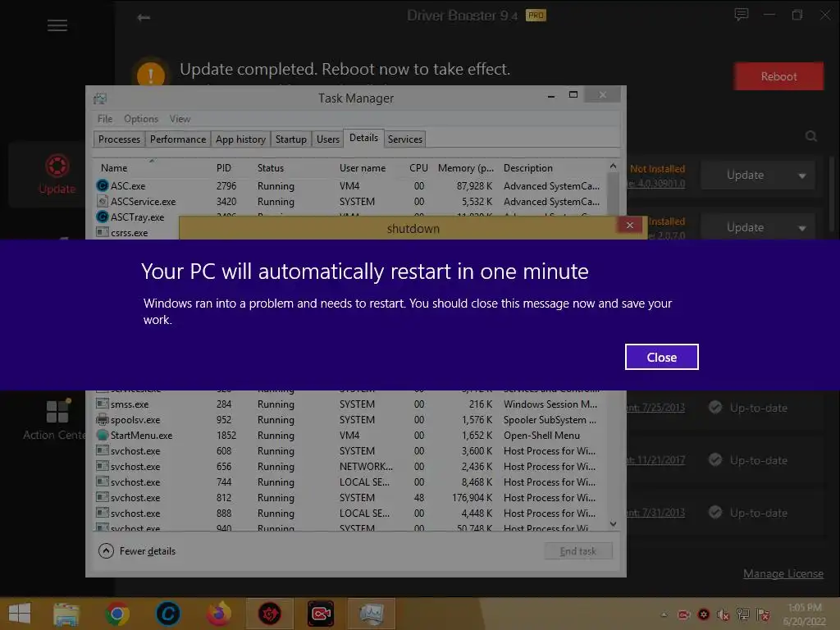Image resolution: width=840 pixels, height=630 pixels.
Task: Open Advanced SystemCare taskbar icon
Action: click(167, 614)
